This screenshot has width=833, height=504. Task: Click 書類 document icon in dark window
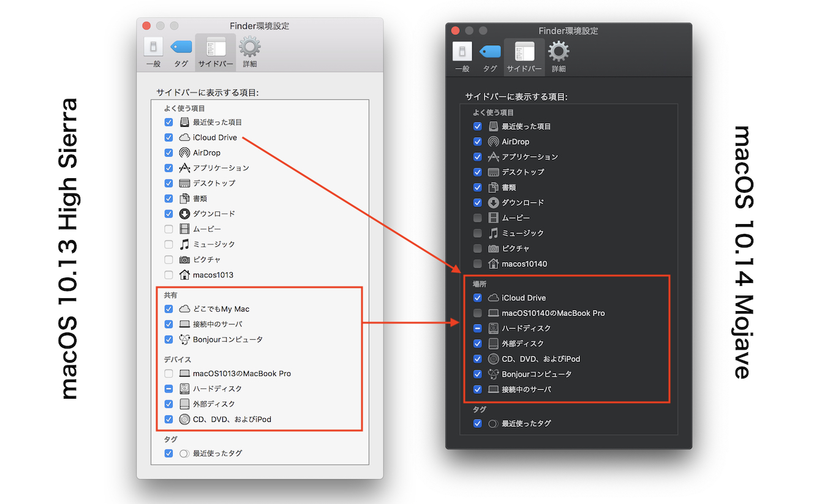point(493,187)
